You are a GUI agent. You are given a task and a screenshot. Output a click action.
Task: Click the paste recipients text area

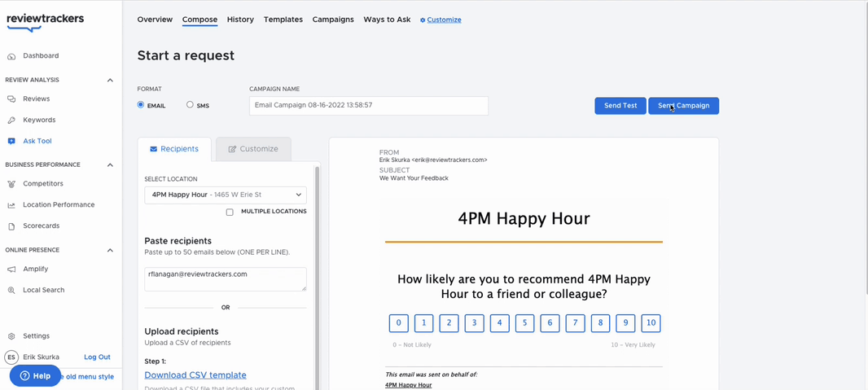pyautogui.click(x=226, y=279)
